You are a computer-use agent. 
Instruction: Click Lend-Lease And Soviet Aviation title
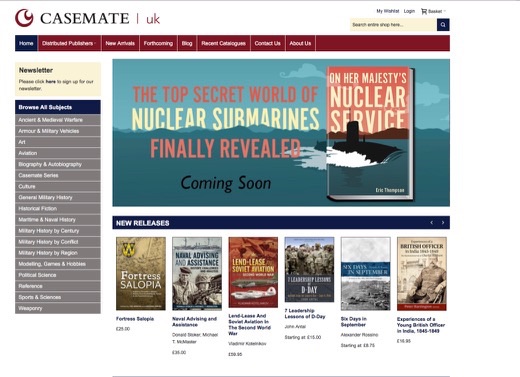249,324
